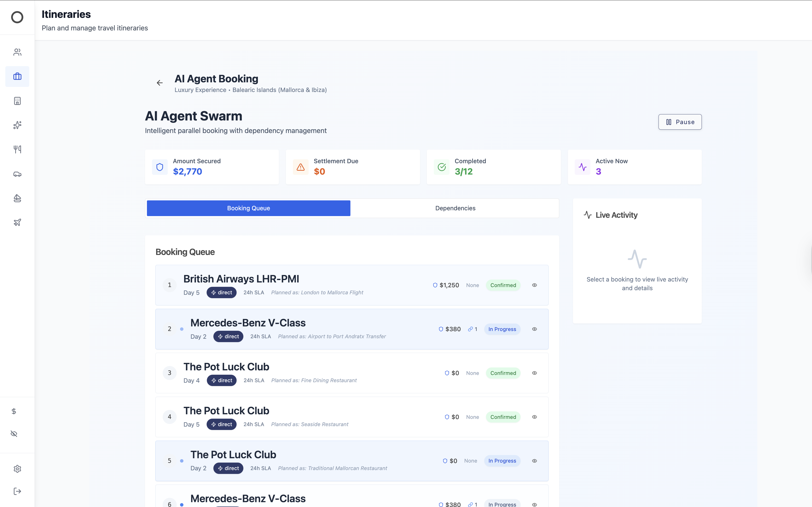Open the car transfers sidebar icon
Viewport: 812px width, 507px height.
coord(17,174)
